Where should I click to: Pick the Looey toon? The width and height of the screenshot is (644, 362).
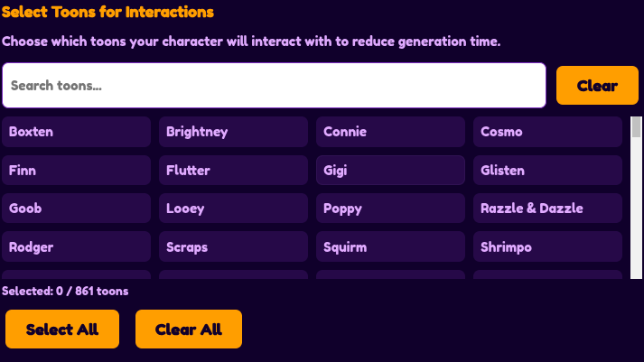(233, 209)
